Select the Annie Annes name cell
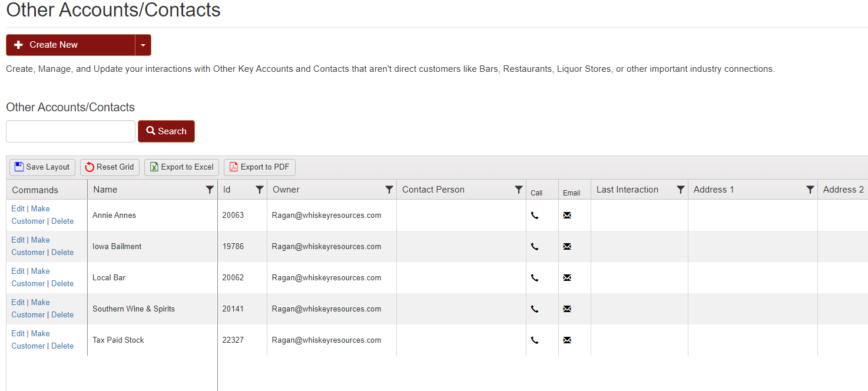868x391 pixels. pos(153,216)
